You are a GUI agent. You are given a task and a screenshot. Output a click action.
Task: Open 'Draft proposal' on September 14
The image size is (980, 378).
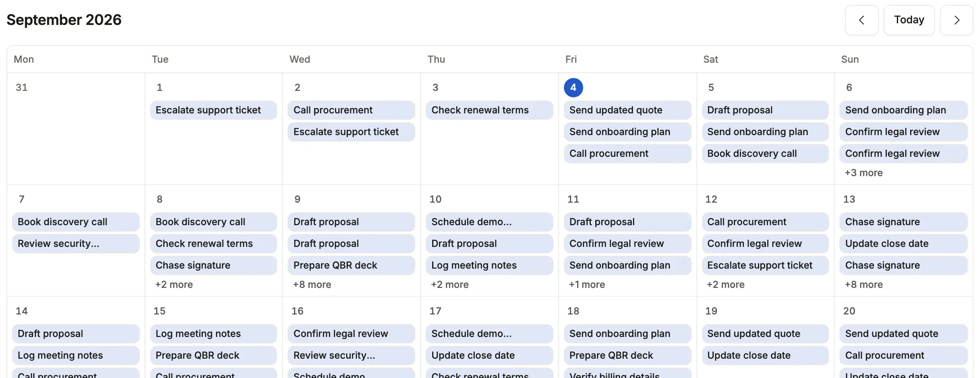[76, 334]
